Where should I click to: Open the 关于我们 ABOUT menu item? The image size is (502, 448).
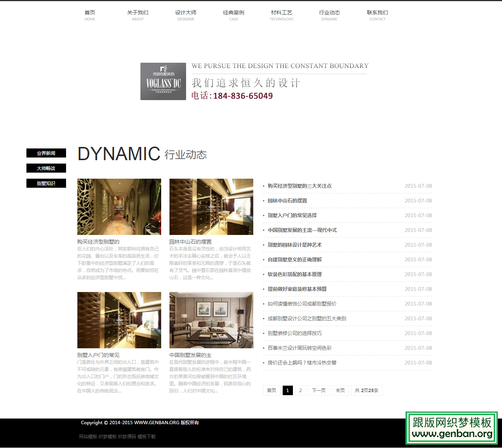click(137, 15)
